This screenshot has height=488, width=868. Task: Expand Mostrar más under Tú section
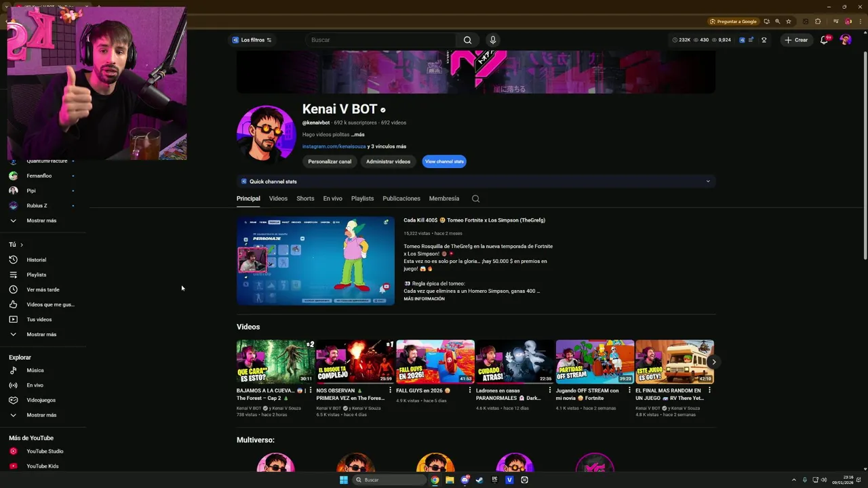pos(43,334)
